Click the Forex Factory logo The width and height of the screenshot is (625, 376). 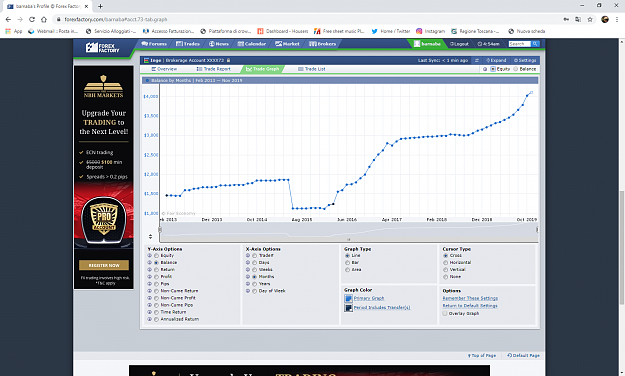point(102,47)
